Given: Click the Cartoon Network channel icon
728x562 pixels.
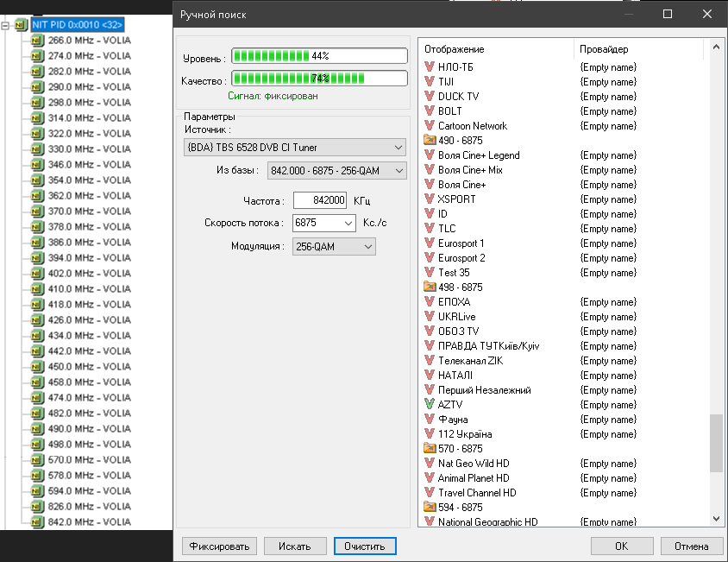Looking at the screenshot, I should pos(430,125).
